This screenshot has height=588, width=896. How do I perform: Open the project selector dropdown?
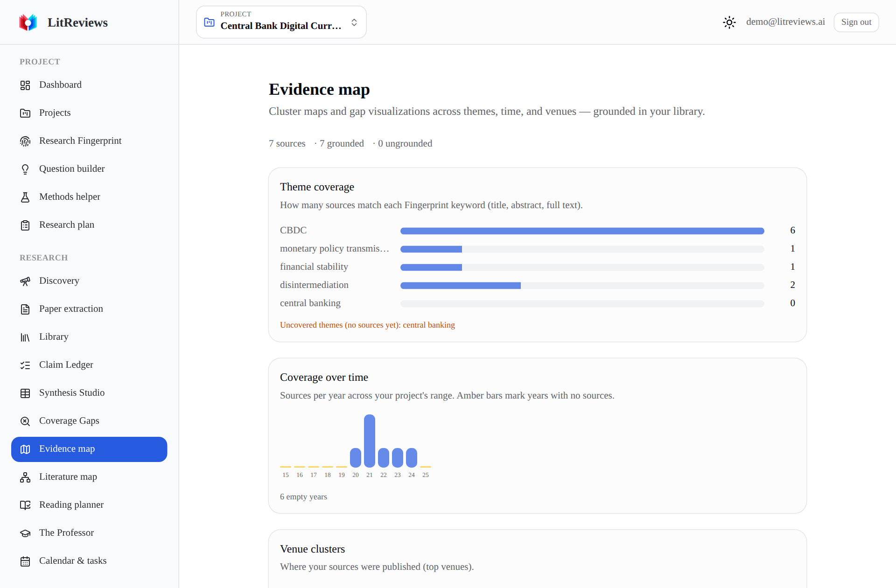281,22
